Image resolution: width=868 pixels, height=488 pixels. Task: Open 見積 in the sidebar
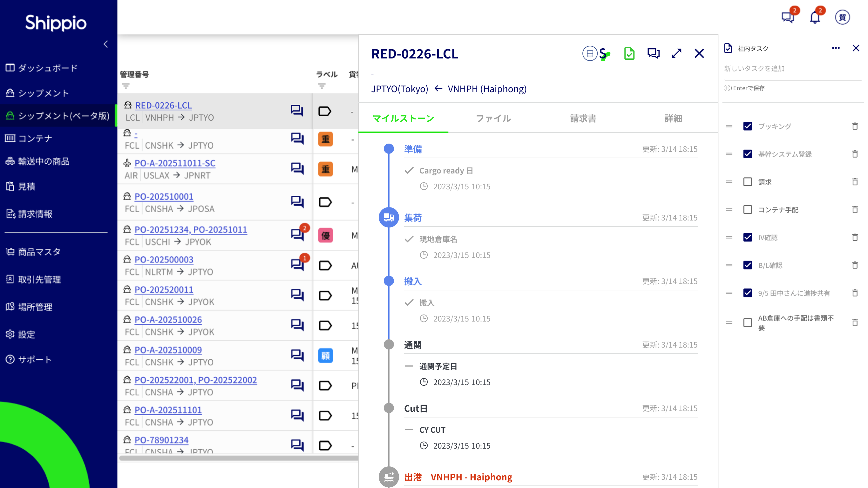(21, 186)
